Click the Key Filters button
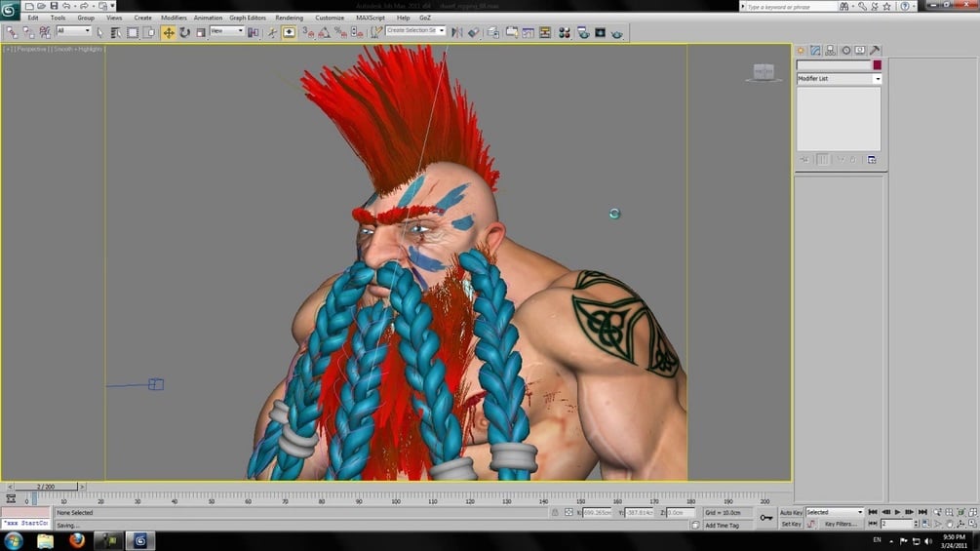Screen dimensions: 980x551 [x=841, y=524]
